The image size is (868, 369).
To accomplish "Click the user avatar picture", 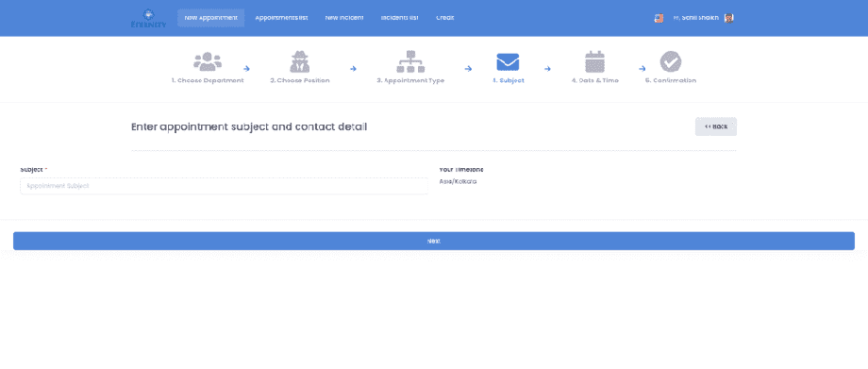I will [x=728, y=18].
